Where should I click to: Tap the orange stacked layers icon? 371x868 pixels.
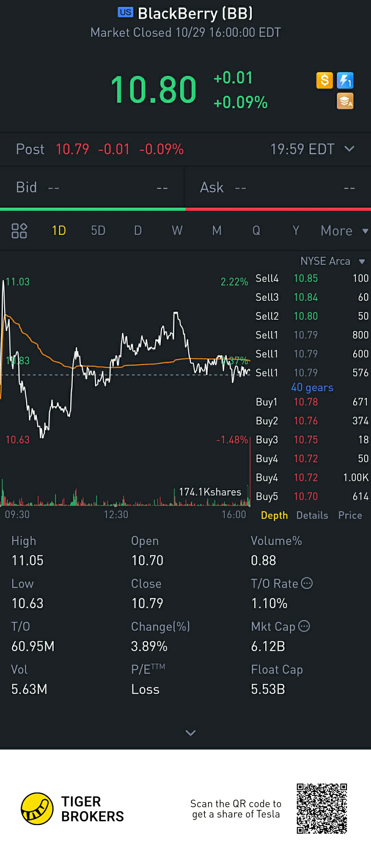click(x=345, y=101)
